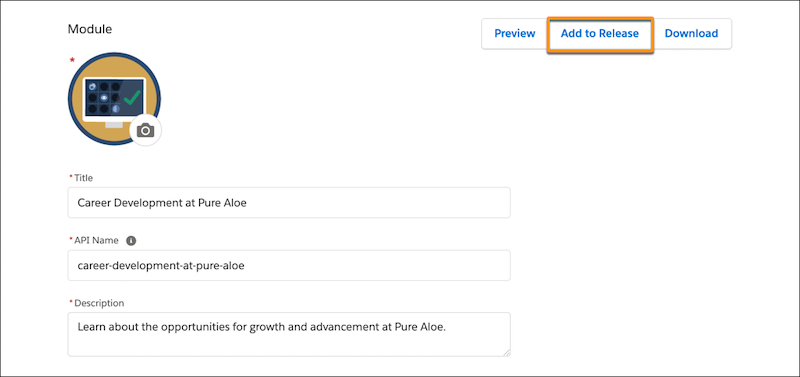800x377 pixels.
Task: Click the camera icon on module badge
Action: [x=145, y=131]
